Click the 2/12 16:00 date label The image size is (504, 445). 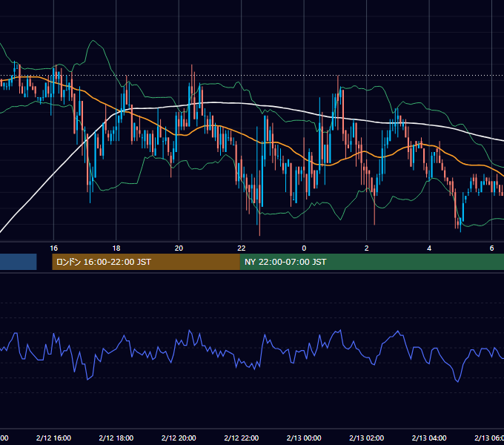point(53,438)
